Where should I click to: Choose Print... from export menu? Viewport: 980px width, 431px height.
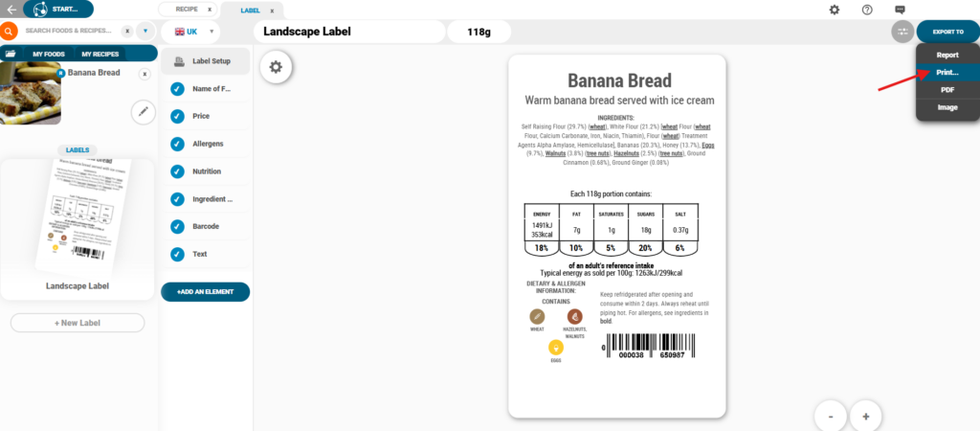tap(947, 73)
